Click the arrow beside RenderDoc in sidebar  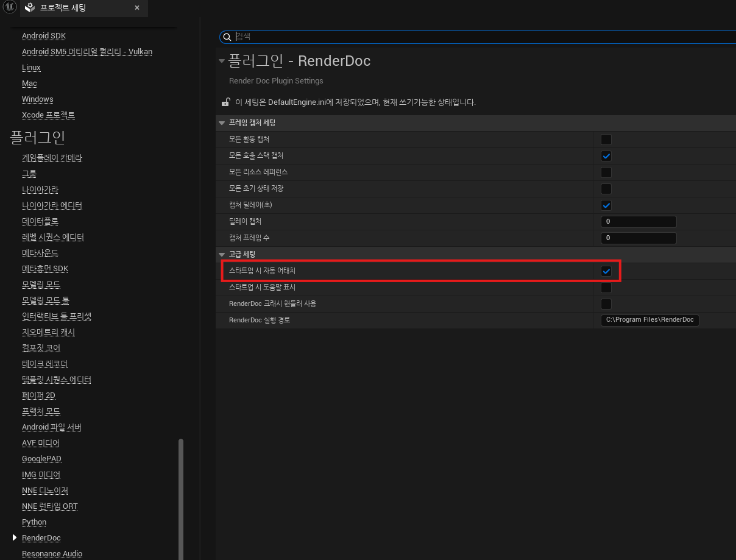(15, 537)
